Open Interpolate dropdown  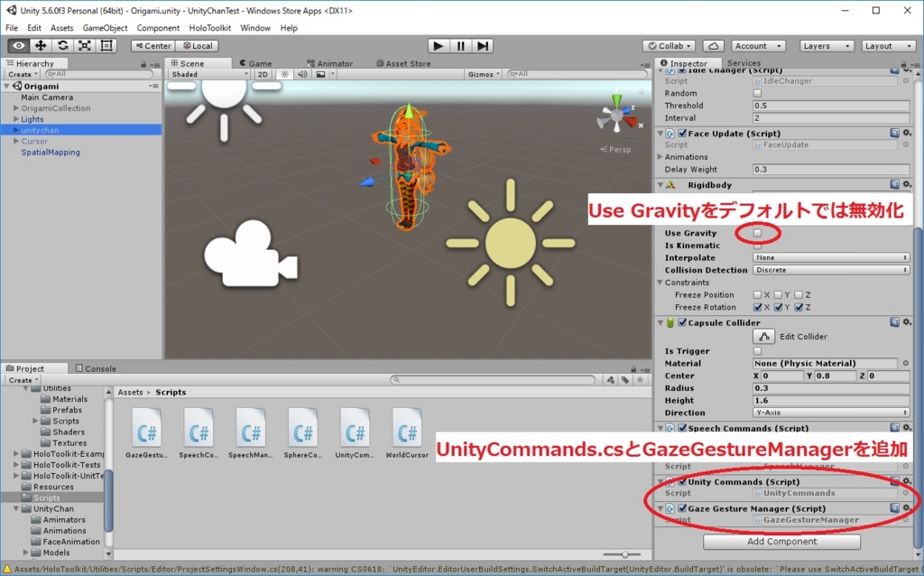coord(831,257)
